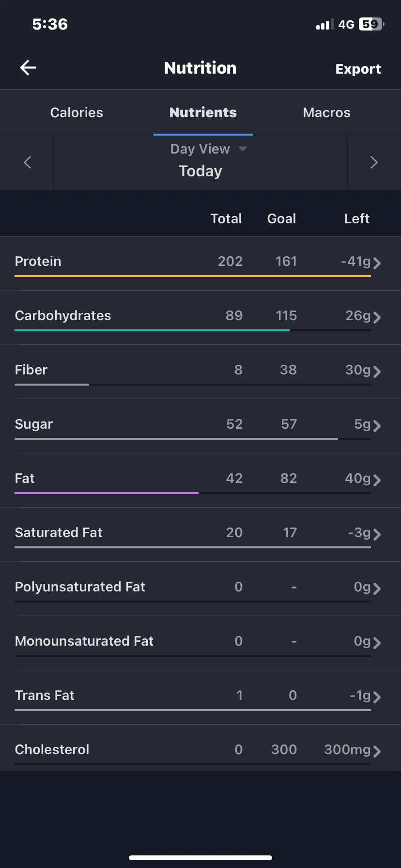Open Cholesterol details chevron
Image resolution: width=401 pixels, height=868 pixels.
(377, 751)
